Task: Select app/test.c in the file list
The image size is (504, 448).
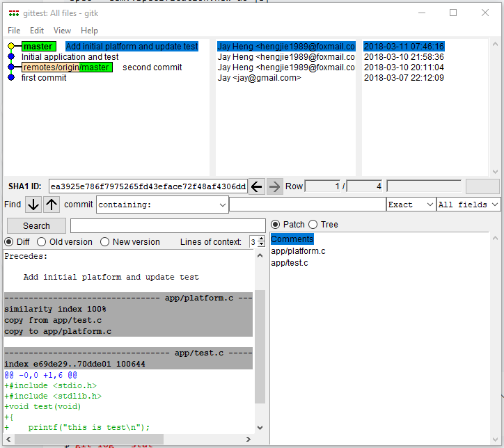Action: tap(290, 263)
